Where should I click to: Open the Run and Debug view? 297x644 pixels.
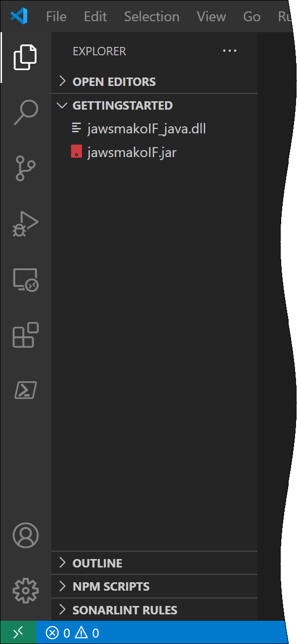click(25, 224)
